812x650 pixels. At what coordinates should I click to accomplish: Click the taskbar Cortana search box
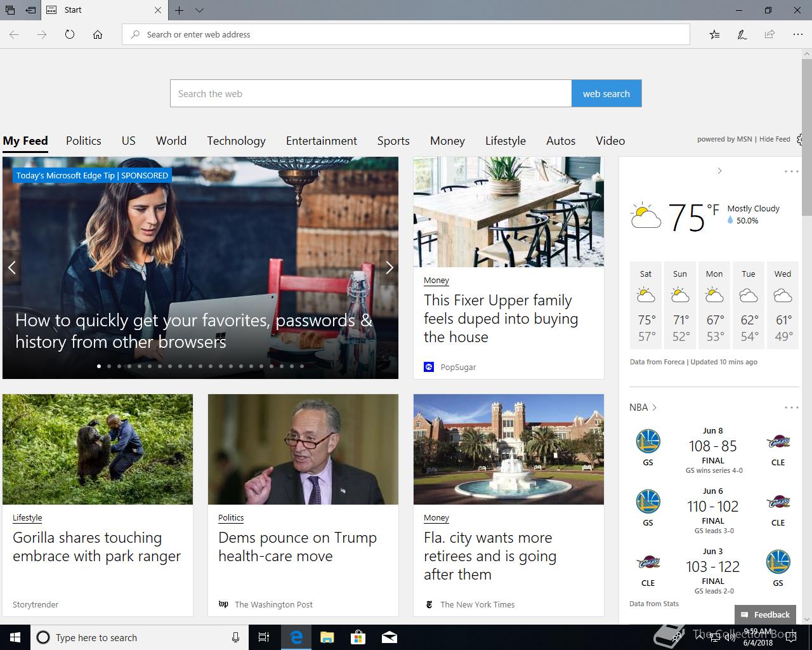tap(138, 637)
